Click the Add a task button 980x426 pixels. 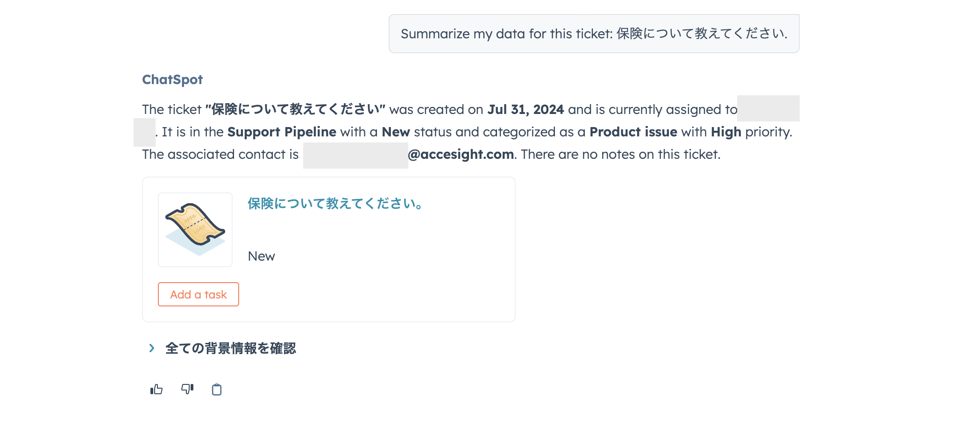coord(199,294)
